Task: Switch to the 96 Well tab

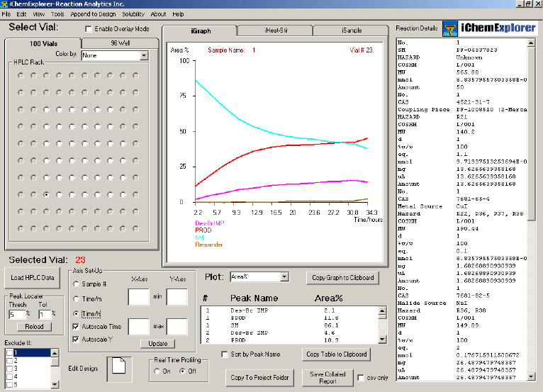Action: (x=120, y=43)
